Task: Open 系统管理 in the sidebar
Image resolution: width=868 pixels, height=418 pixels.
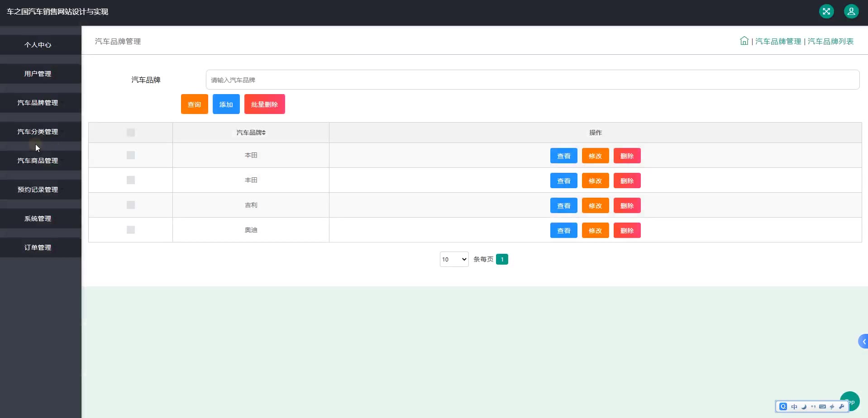Action: point(41,218)
